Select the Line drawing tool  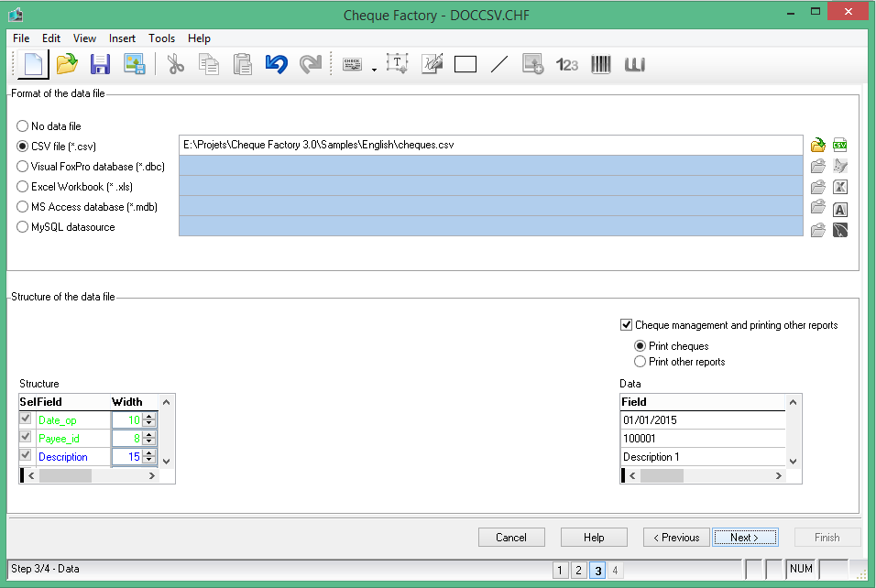(x=499, y=64)
